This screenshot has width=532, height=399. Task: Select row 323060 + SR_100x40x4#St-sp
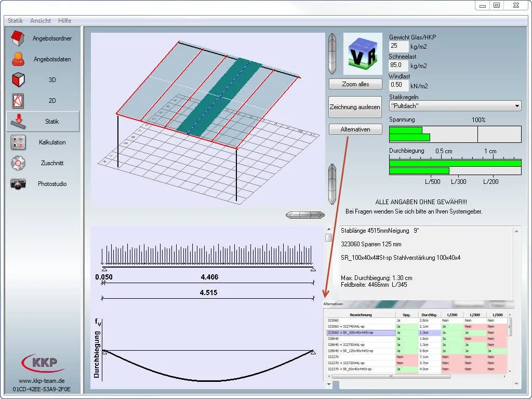tap(417, 332)
